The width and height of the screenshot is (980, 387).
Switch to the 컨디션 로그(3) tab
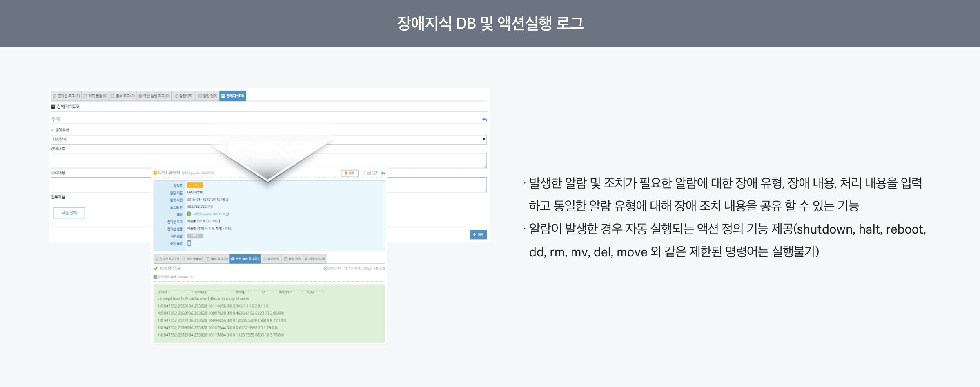pyautogui.click(x=66, y=96)
